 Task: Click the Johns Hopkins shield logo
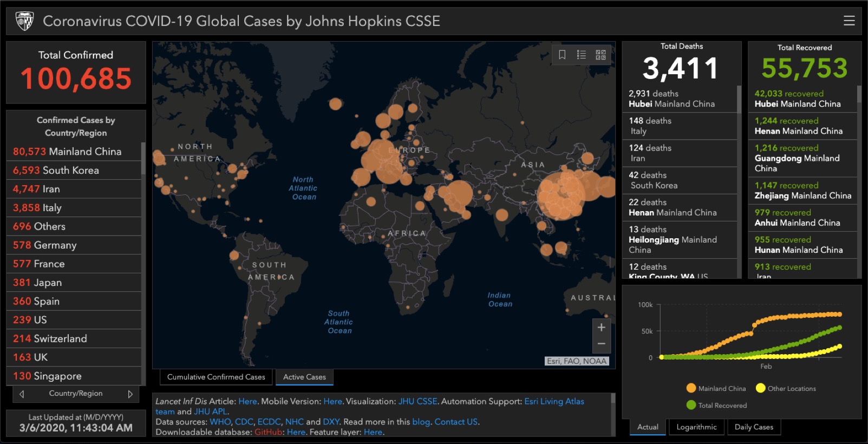[25, 21]
